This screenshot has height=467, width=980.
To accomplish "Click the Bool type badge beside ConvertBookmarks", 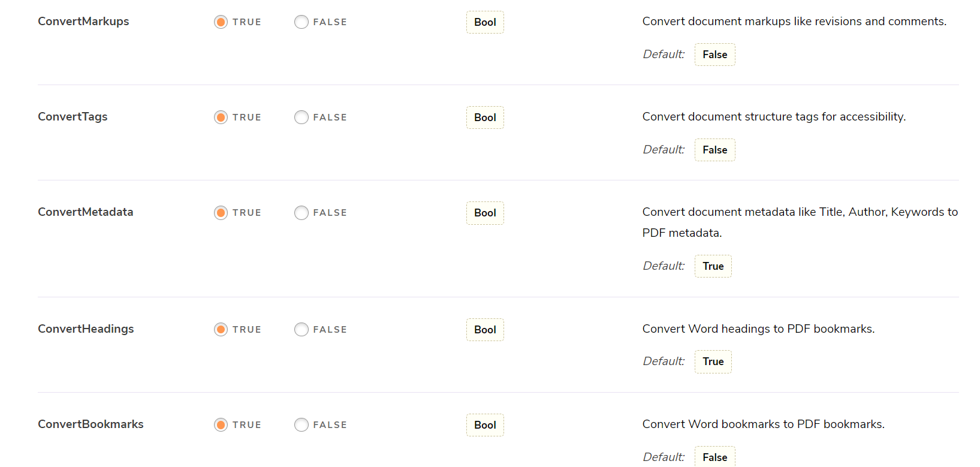I will [485, 424].
